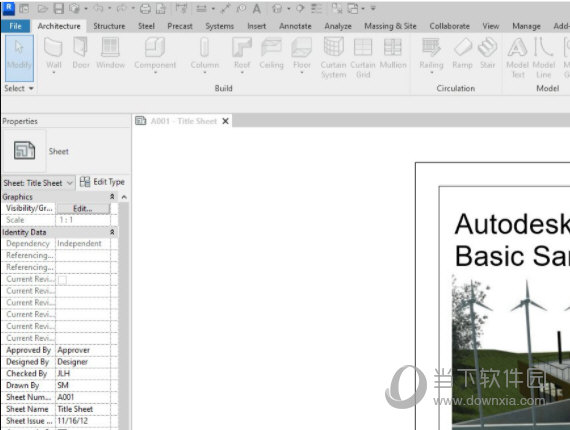Click the Redo arrow icon

pos(121,8)
